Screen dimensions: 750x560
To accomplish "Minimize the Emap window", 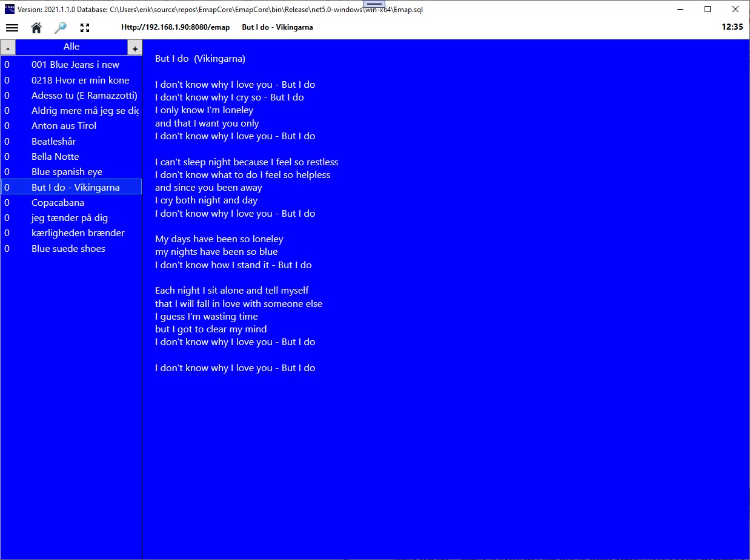I will pos(680,9).
